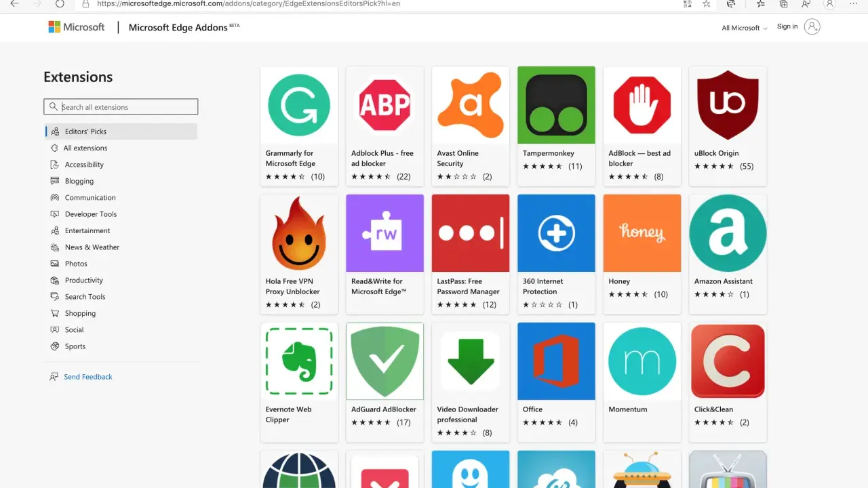Click the Microsoft logo

pos(76,27)
